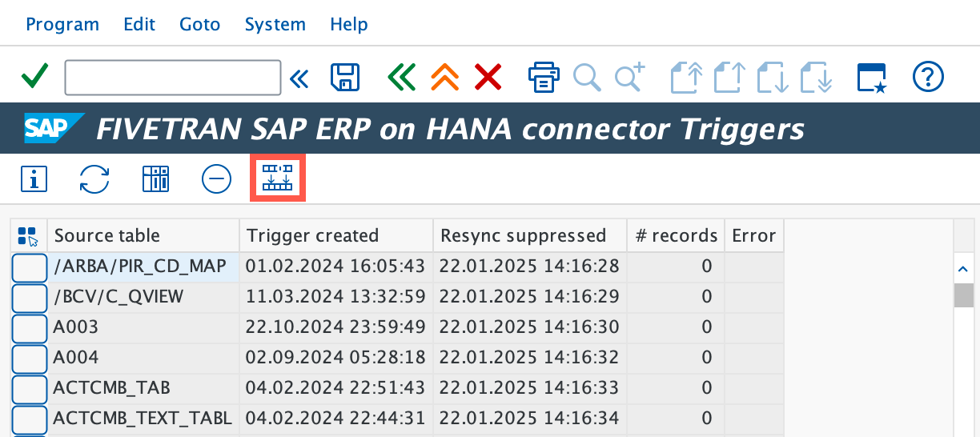Click the /BCV/C_QVIEW cell
Screen dimensions: 980x437
click(144, 298)
